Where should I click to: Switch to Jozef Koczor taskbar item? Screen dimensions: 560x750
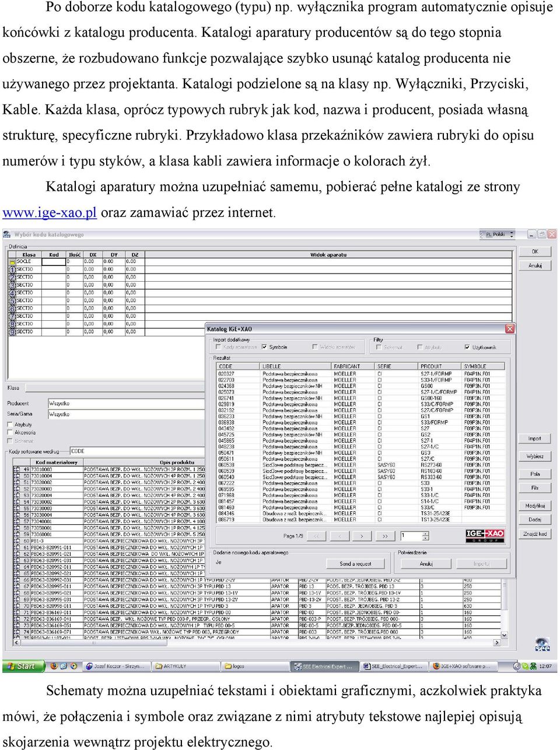click(x=117, y=666)
